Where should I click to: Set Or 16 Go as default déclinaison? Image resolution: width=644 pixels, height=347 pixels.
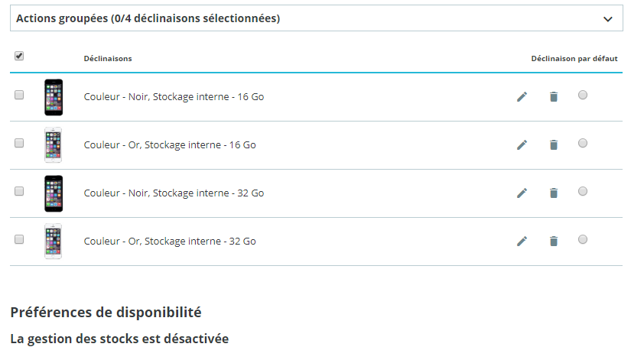tap(582, 143)
